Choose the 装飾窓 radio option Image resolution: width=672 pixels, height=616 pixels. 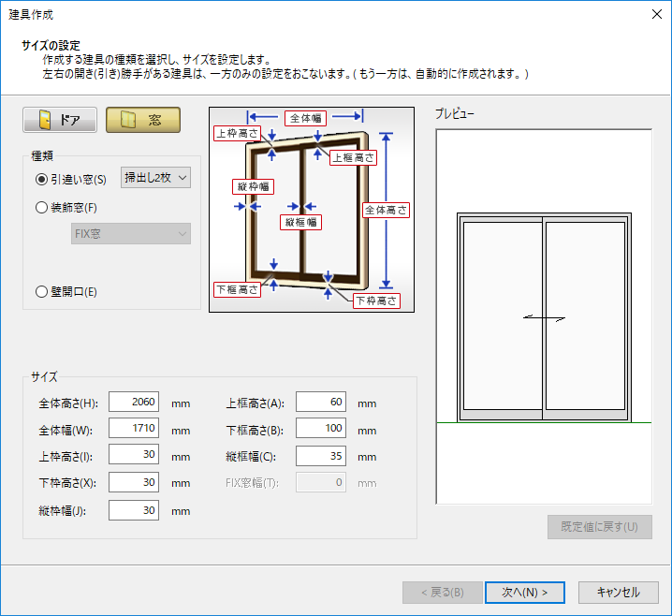coord(41,208)
